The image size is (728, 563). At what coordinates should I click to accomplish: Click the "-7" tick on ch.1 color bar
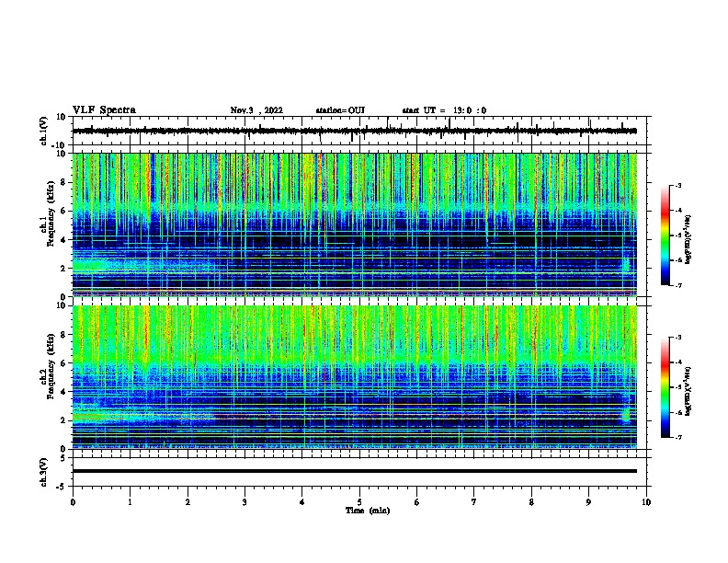[678, 285]
